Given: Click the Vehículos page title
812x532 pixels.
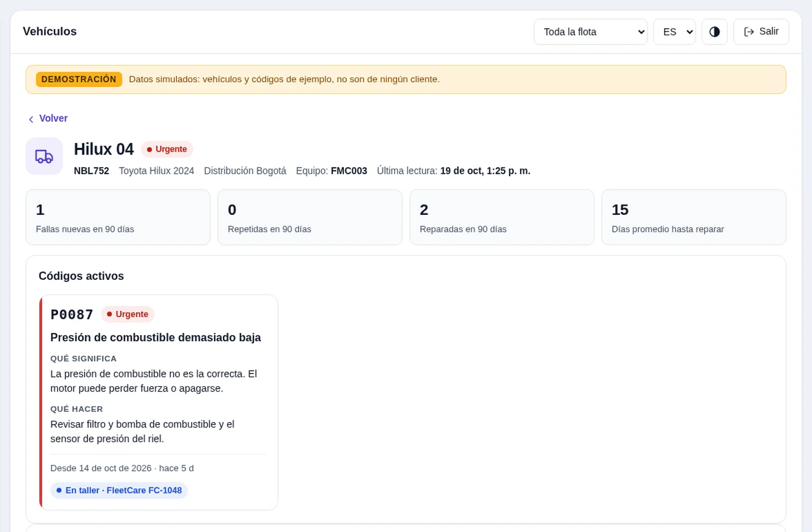Looking at the screenshot, I should point(50,32).
